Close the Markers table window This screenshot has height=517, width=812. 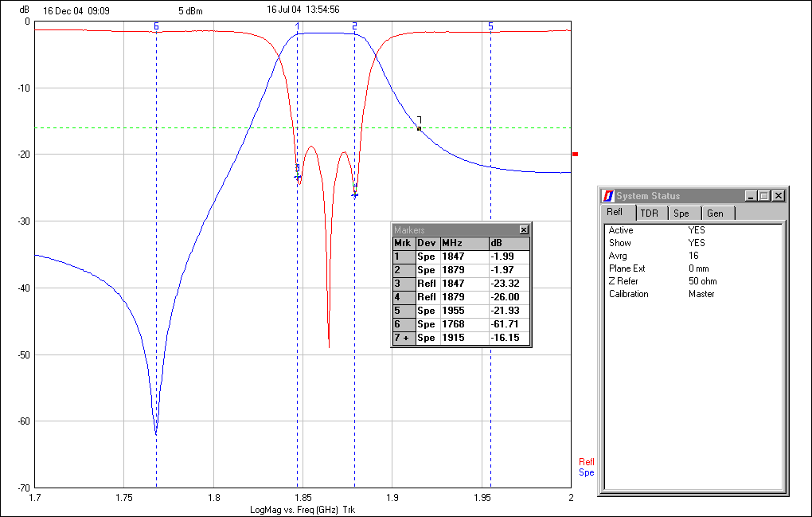[x=524, y=229]
